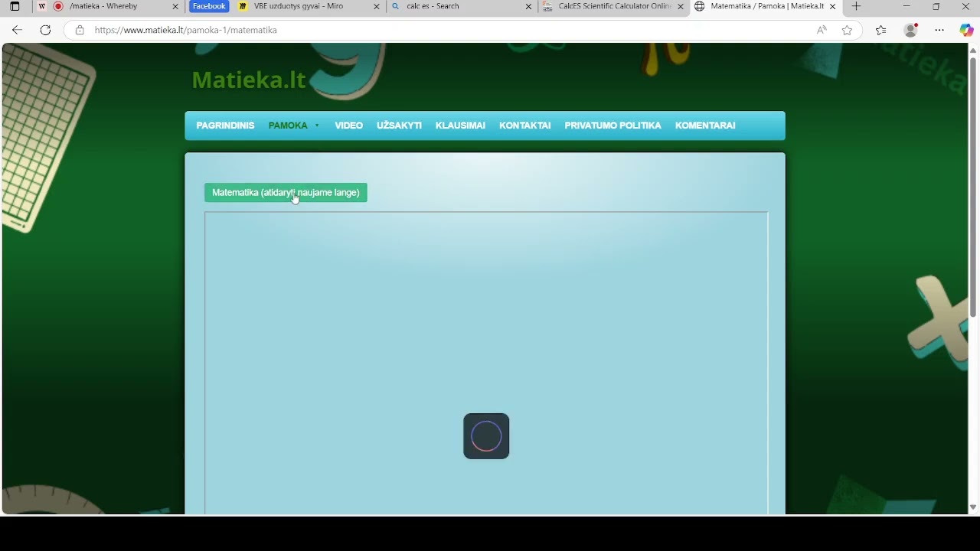Open Copilot sidebar icon

(x=966, y=30)
